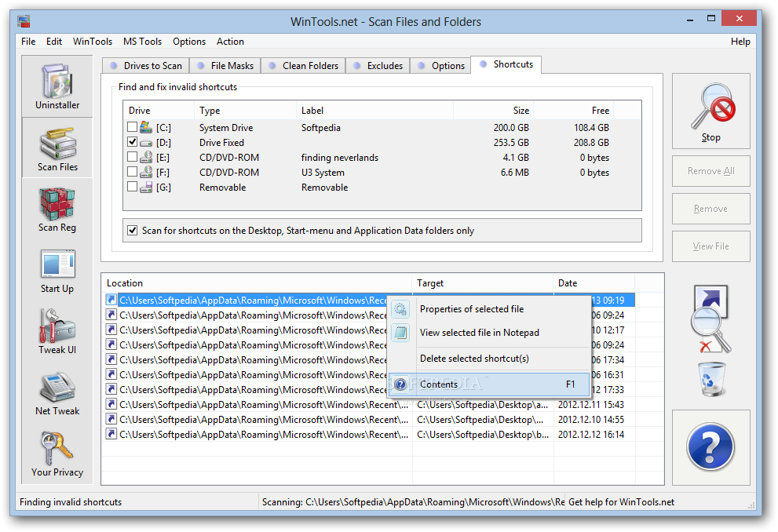Image resolution: width=778 pixels, height=532 pixels.
Task: Check the C: drive checkbox
Action: point(132,127)
